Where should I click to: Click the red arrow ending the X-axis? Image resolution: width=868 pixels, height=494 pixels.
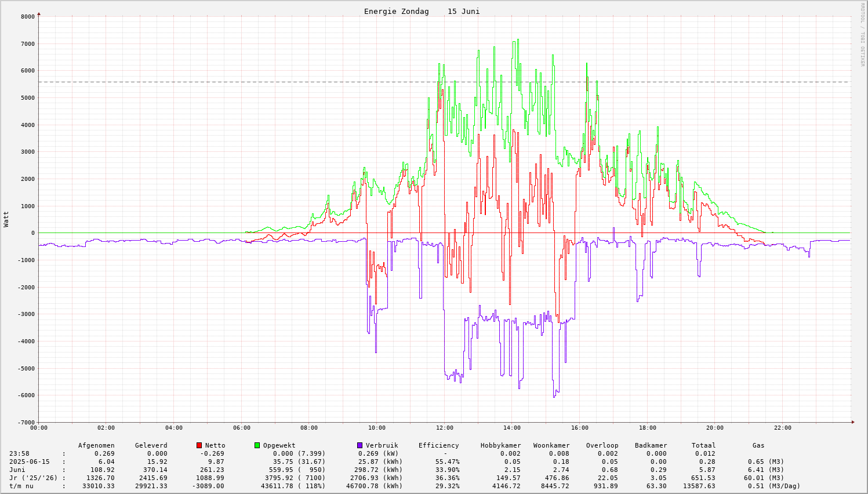(852, 422)
